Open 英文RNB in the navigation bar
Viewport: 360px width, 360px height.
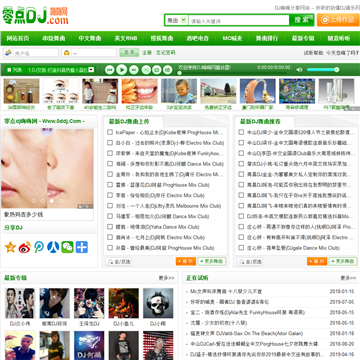126,38
